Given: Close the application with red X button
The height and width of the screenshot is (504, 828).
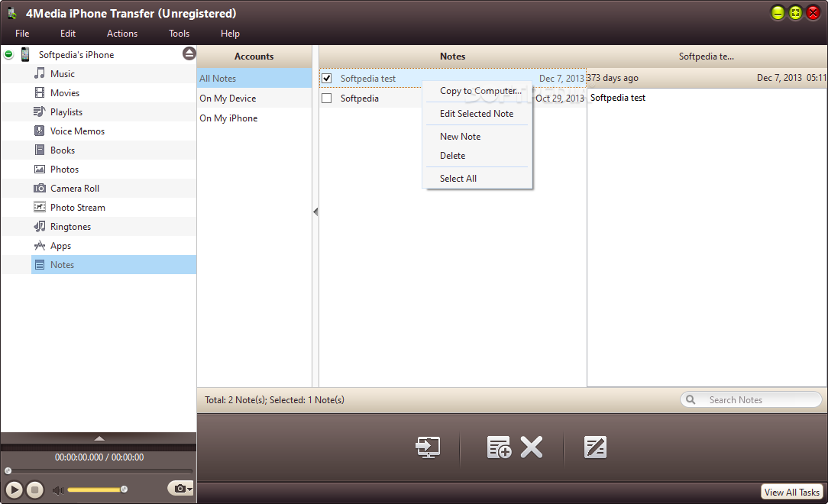Looking at the screenshot, I should pos(813,13).
